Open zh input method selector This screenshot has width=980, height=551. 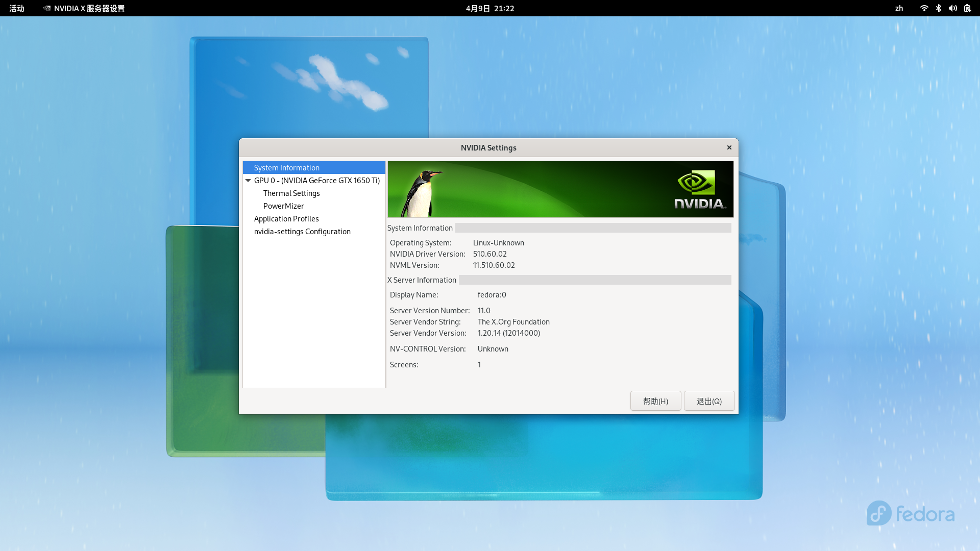coord(899,8)
